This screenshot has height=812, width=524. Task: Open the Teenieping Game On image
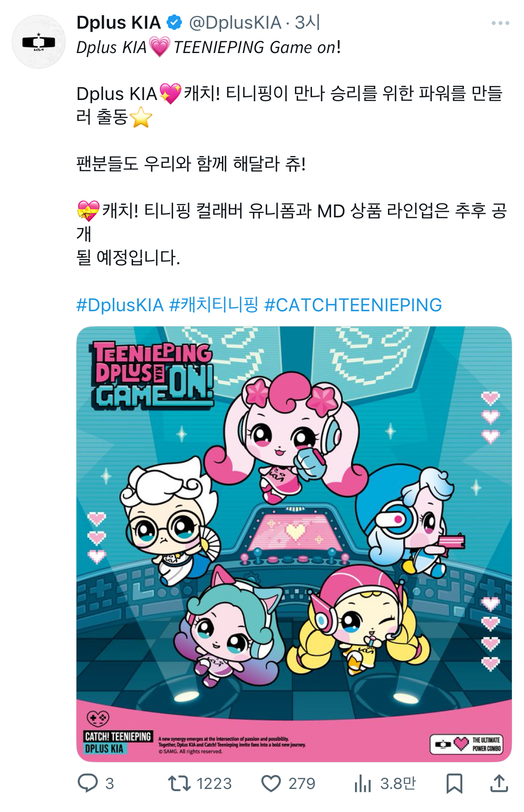[294, 544]
